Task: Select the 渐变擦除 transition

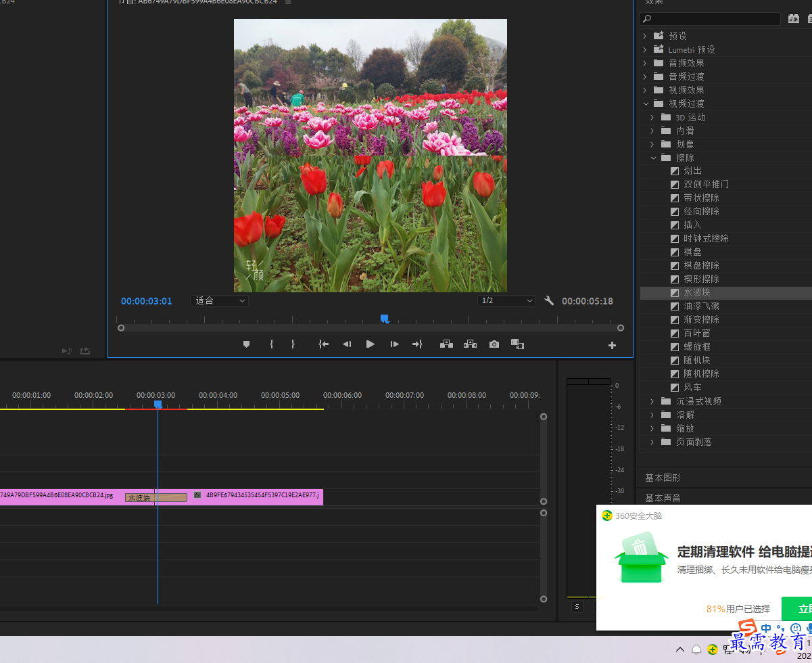Action: (701, 320)
